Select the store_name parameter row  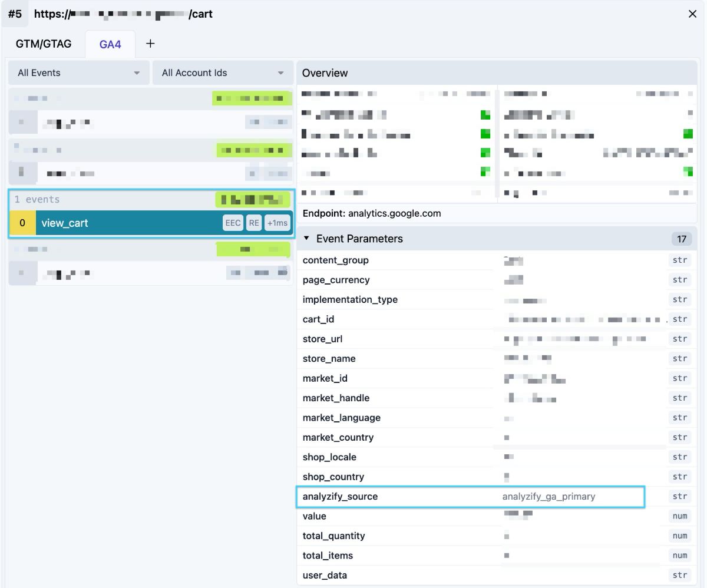pyautogui.click(x=497, y=359)
